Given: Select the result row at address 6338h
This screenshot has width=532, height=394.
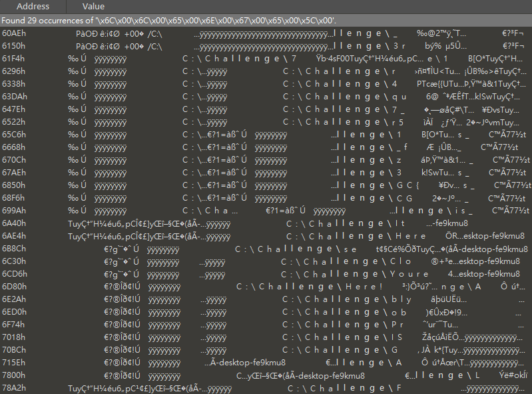Looking at the screenshot, I should pyautogui.click(x=266, y=84).
